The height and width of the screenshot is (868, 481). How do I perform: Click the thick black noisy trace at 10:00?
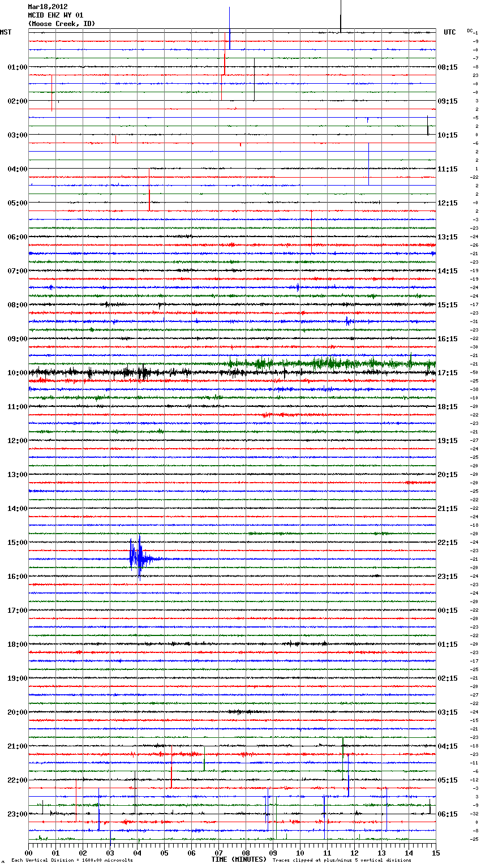click(232, 372)
